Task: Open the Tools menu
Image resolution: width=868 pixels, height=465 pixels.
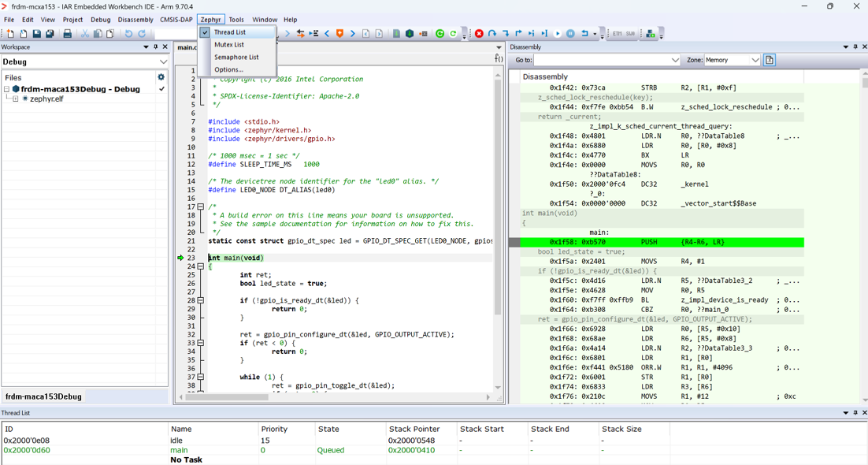Action: pos(236,20)
